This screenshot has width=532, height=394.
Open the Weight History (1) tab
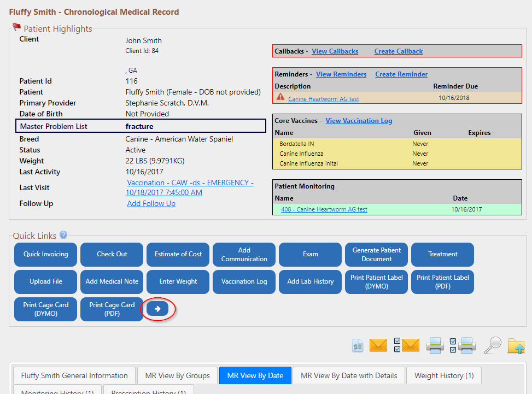tap(444, 375)
